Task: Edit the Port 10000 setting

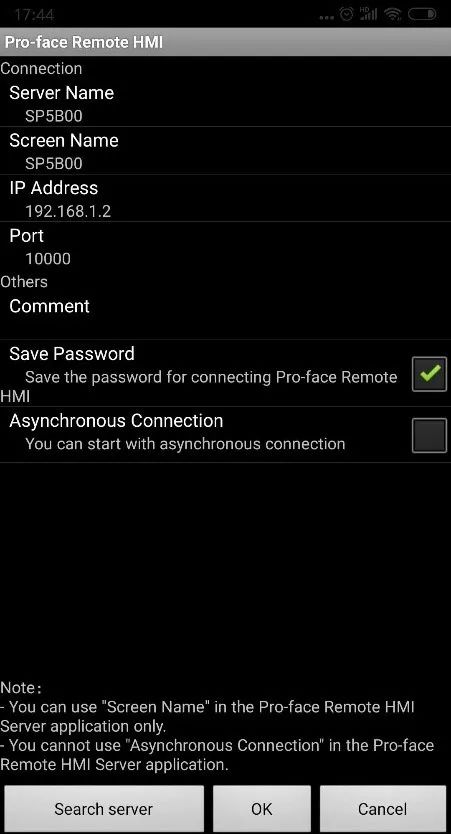Action: click(x=226, y=246)
